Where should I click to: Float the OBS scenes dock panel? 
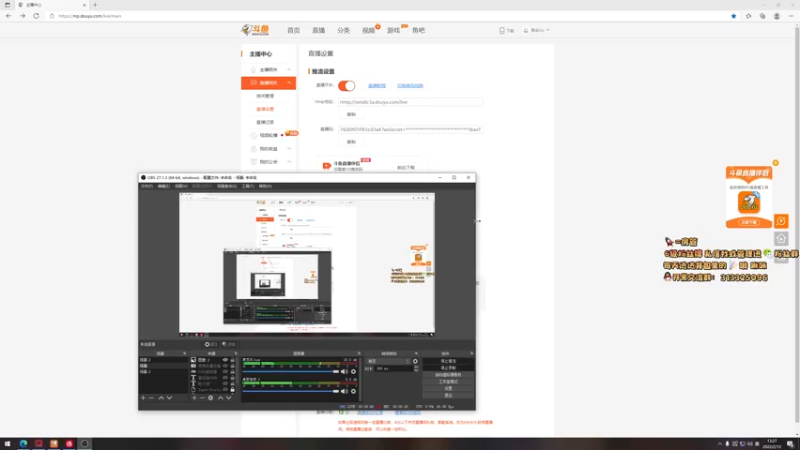point(185,354)
